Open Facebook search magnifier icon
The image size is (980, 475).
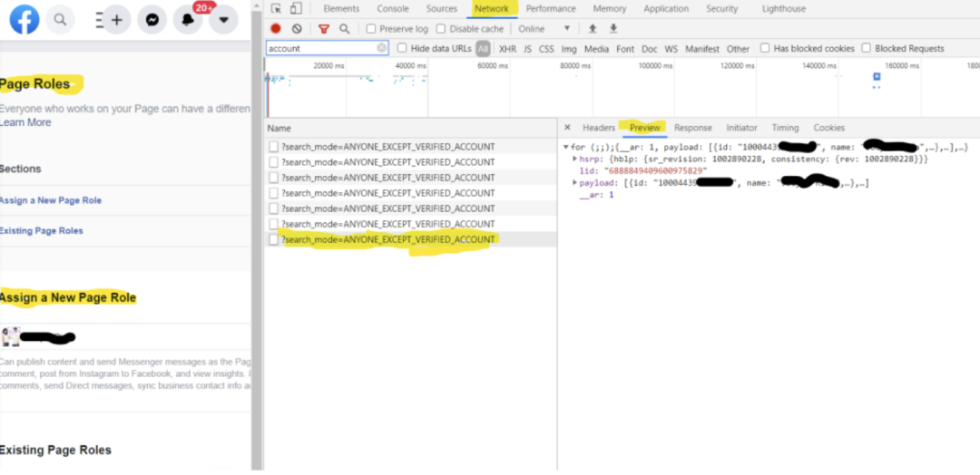point(60,19)
